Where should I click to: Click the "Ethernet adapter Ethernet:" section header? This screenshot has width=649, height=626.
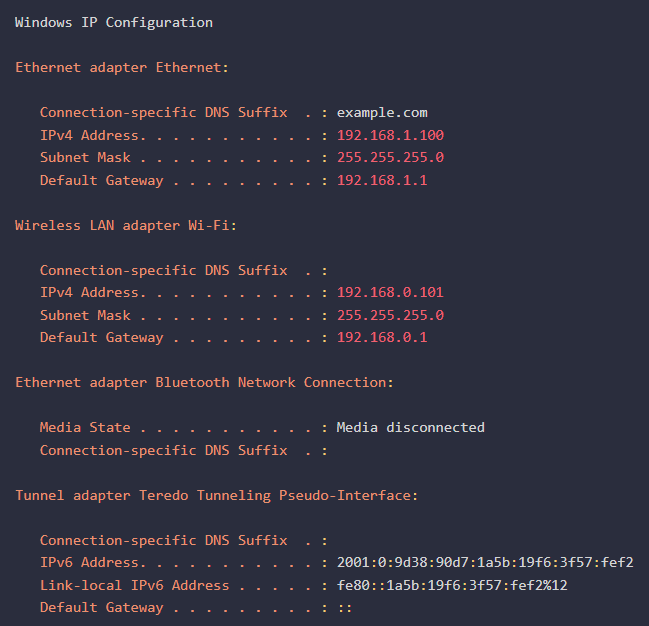pyautogui.click(x=121, y=67)
